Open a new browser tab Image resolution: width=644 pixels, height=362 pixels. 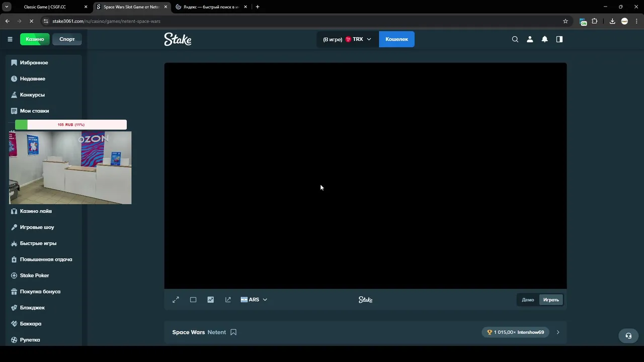coord(258,7)
